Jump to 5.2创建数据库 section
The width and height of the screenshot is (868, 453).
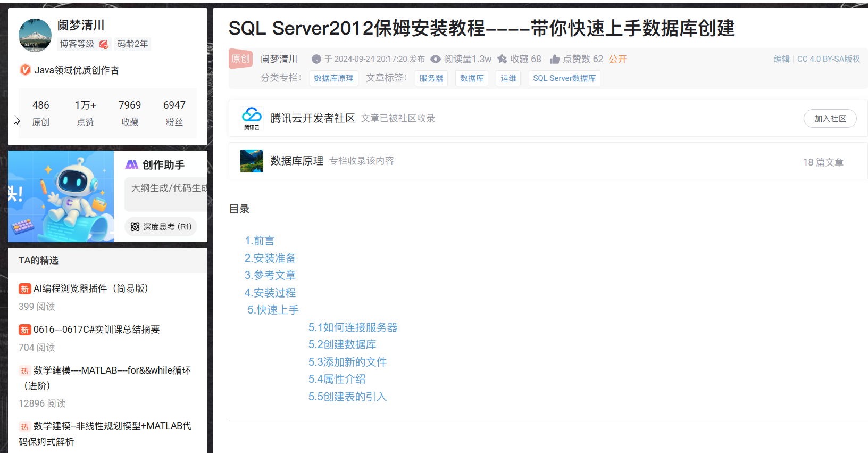[x=343, y=344]
